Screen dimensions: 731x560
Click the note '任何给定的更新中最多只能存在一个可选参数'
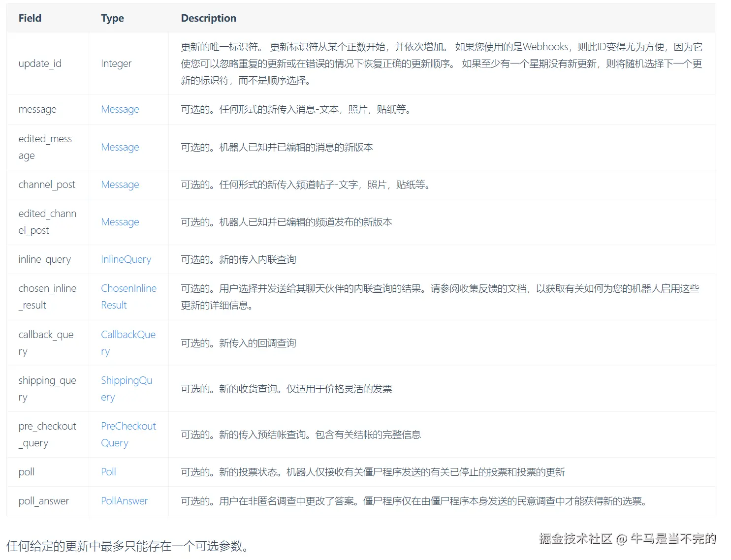point(128,546)
